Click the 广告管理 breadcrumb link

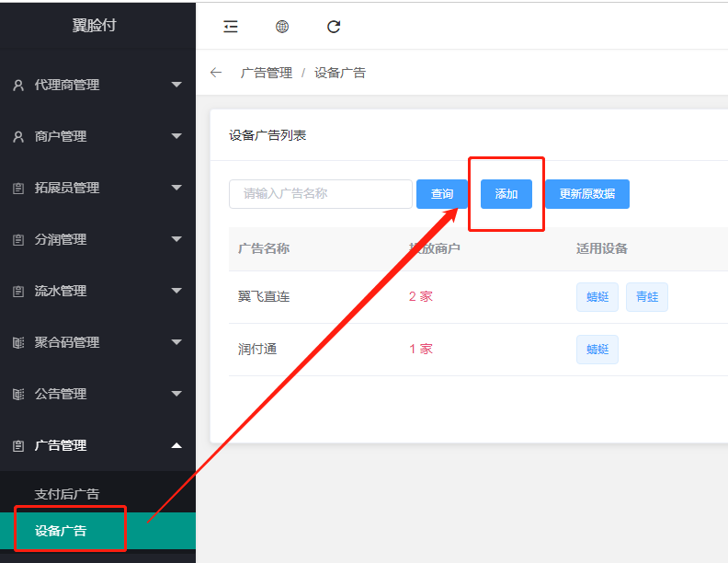267,73
